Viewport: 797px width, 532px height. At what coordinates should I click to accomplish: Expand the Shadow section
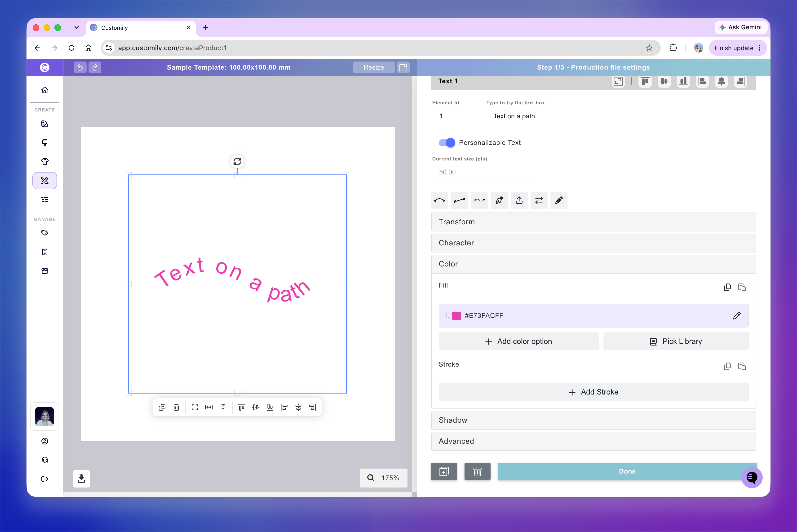pos(593,420)
